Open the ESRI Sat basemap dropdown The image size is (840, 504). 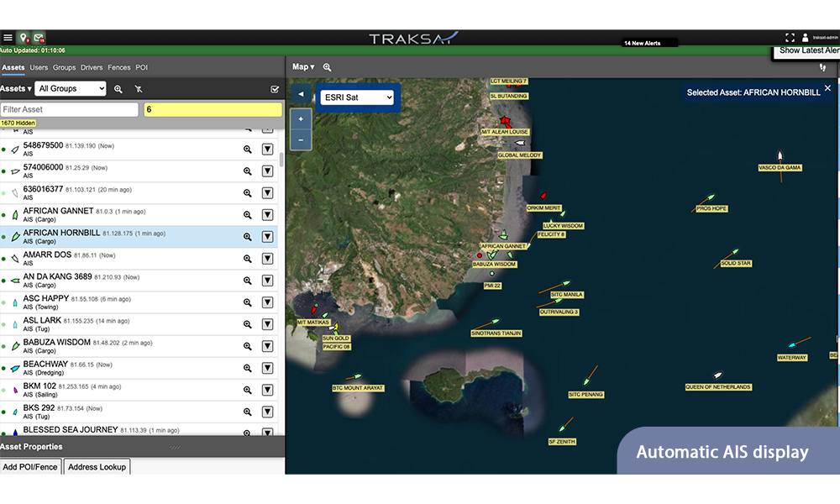click(357, 97)
